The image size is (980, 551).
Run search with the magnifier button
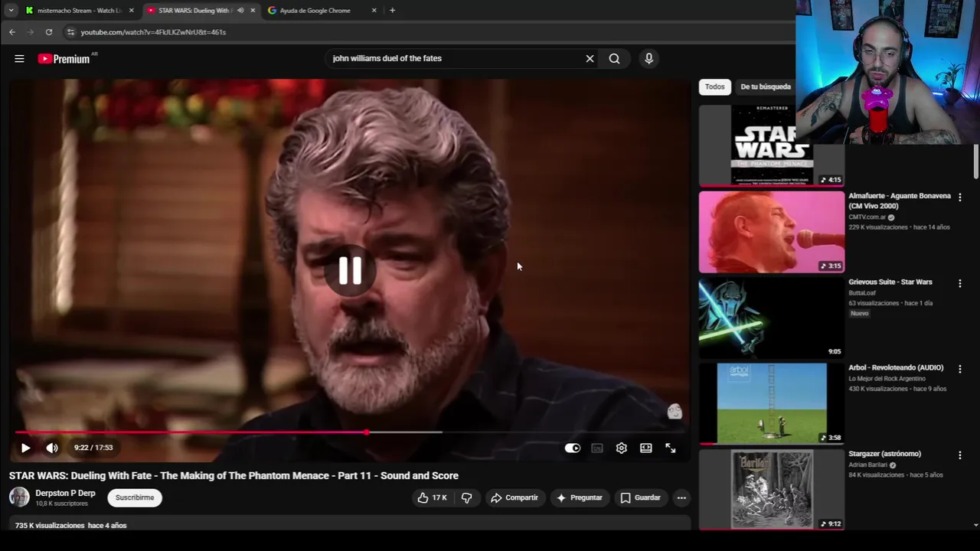(614, 58)
